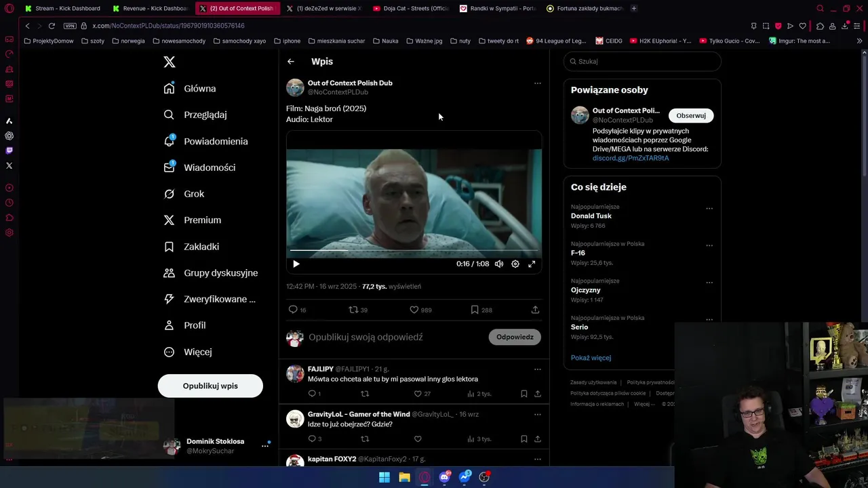Open ChatGPT from the Opera sidebar
This screenshot has height=488, width=868.
9,136
